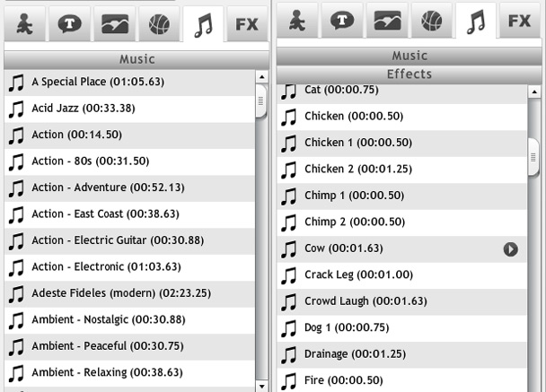Click the scroll-up arrow of the music list
The width and height of the screenshot is (546, 392).
tap(262, 77)
